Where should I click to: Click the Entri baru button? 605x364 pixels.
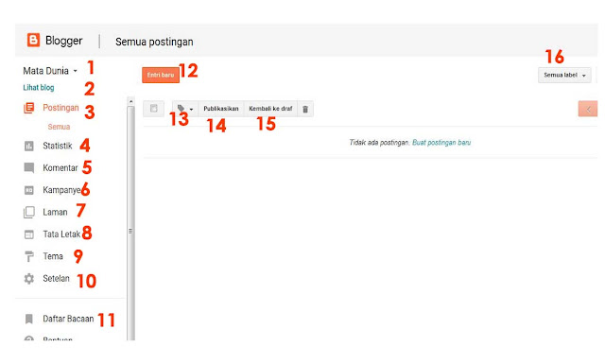161,75
